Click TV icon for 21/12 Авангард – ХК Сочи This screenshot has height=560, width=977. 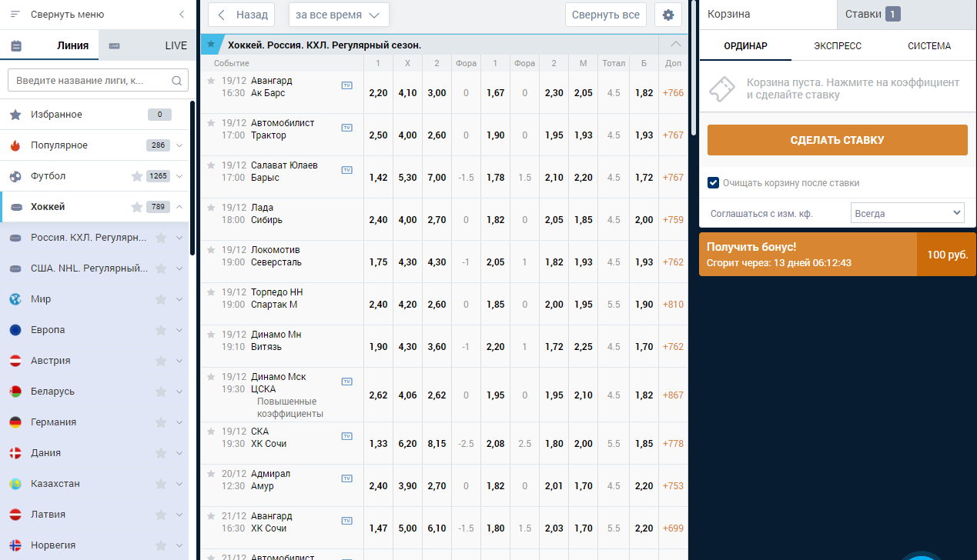[x=346, y=521]
